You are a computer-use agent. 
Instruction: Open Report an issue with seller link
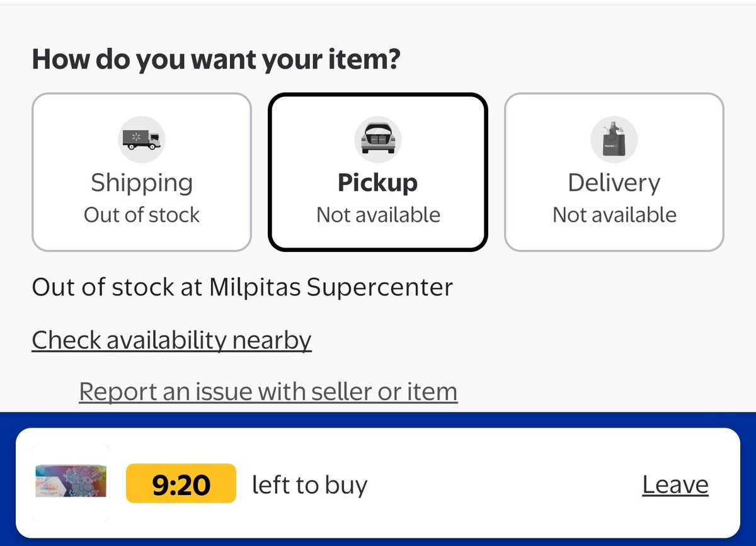[268, 392]
